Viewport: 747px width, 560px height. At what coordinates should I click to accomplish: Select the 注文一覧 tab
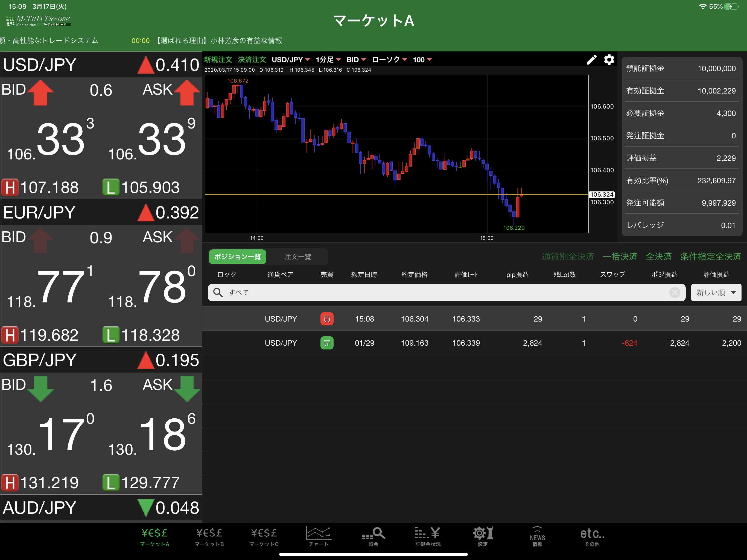click(297, 257)
